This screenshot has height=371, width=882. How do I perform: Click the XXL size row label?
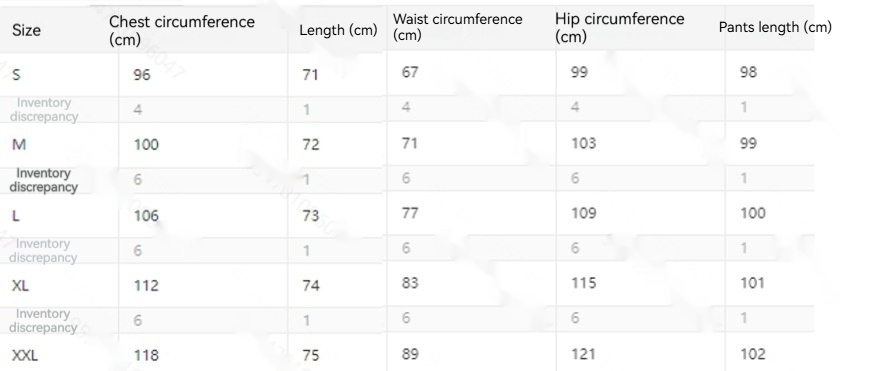coord(25,355)
